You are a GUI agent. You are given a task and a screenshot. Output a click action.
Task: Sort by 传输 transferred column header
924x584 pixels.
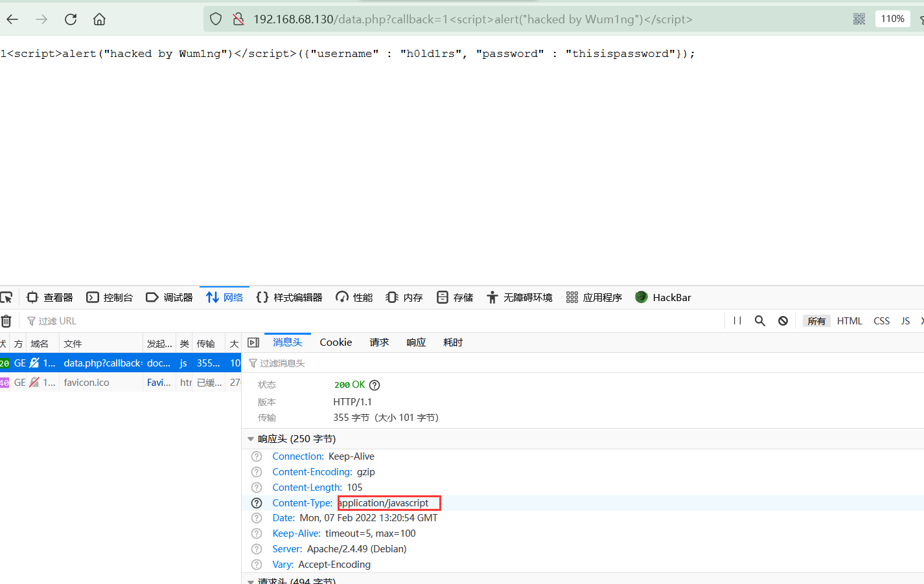click(x=208, y=344)
